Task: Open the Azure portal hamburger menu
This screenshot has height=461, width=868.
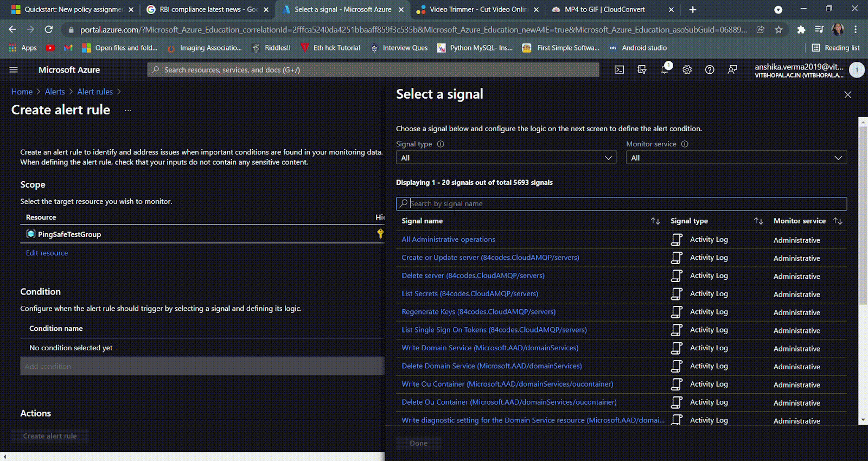Action: (14, 70)
